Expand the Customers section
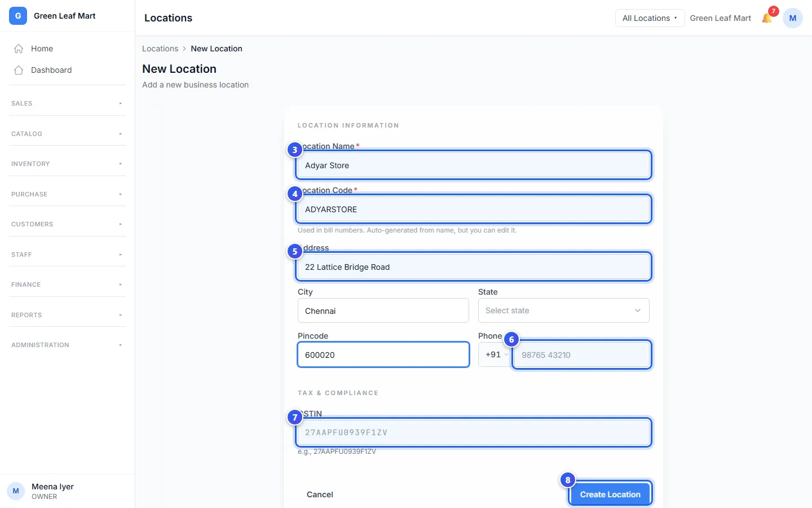 pos(67,224)
